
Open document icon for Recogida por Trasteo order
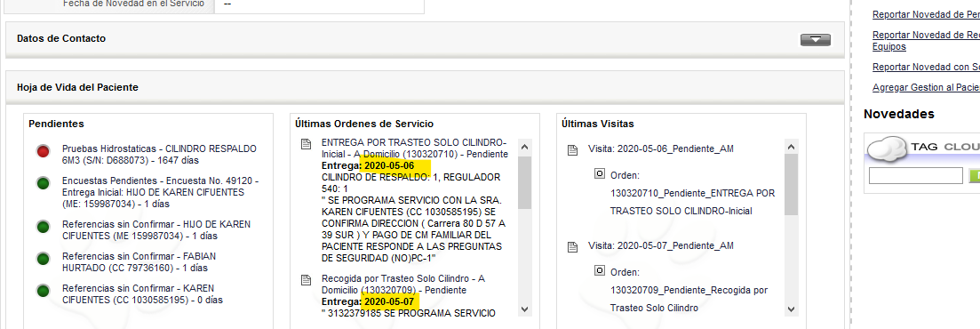pos(307,279)
